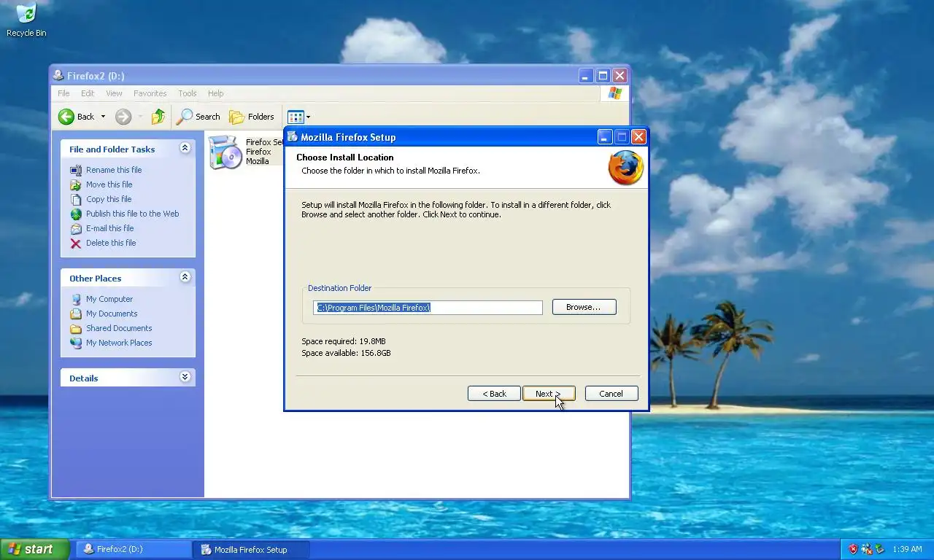The image size is (934, 560).
Task: Open the Tools menu in Explorer
Action: 188,93
